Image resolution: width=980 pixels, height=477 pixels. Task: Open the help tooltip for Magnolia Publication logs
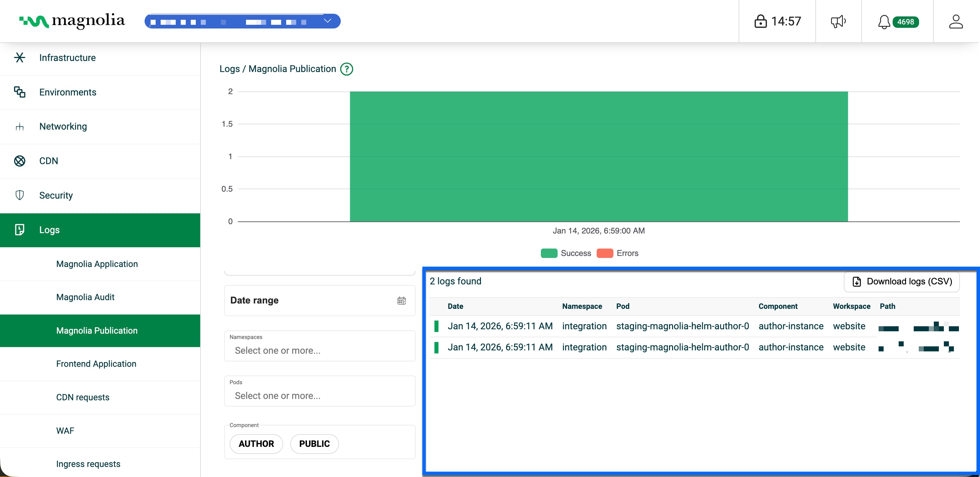click(x=347, y=69)
